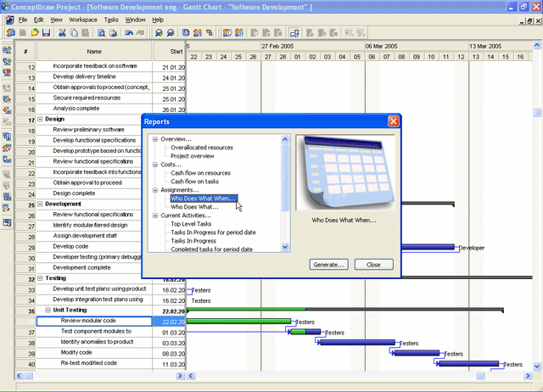Collapse the Costs... node in the Reports dialog
Screen dimensions: 543x392
[x=155, y=165]
